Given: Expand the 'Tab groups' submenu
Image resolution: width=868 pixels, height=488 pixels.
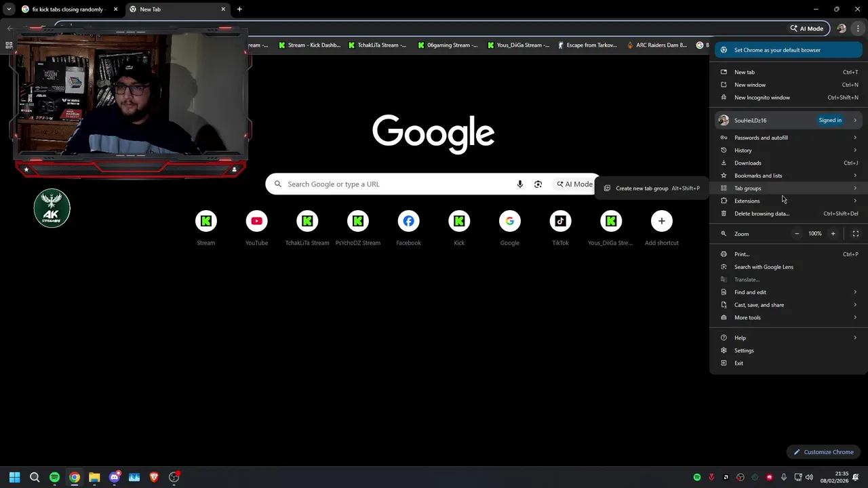Looking at the screenshot, I should pyautogui.click(x=789, y=188).
